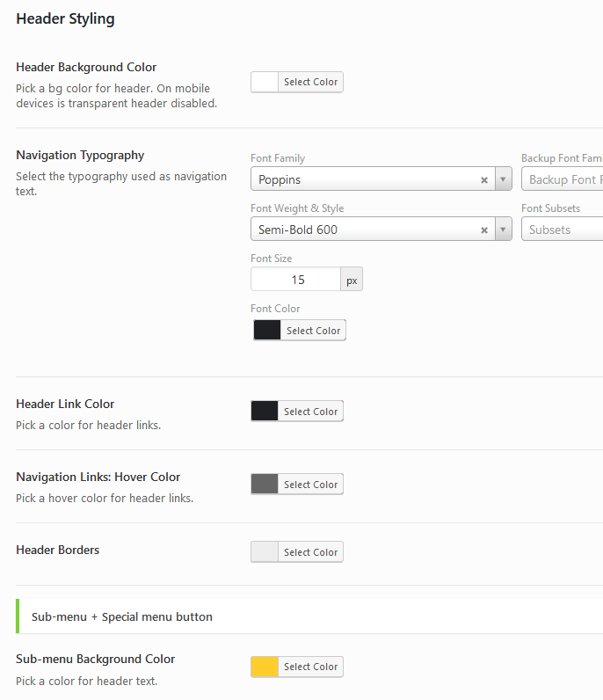Click the white Header Background Color swatch
603x700 pixels.
pyautogui.click(x=265, y=82)
